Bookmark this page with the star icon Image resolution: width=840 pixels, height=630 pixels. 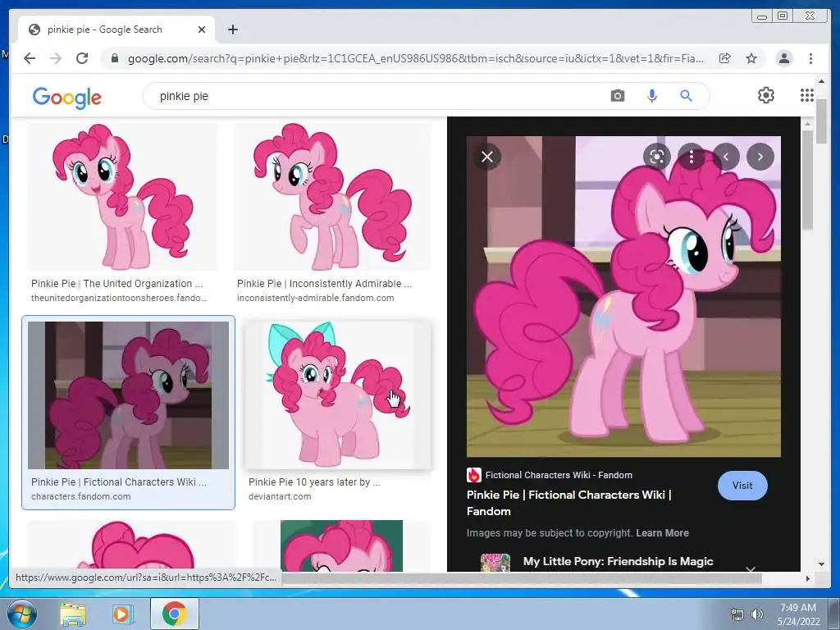(751, 58)
